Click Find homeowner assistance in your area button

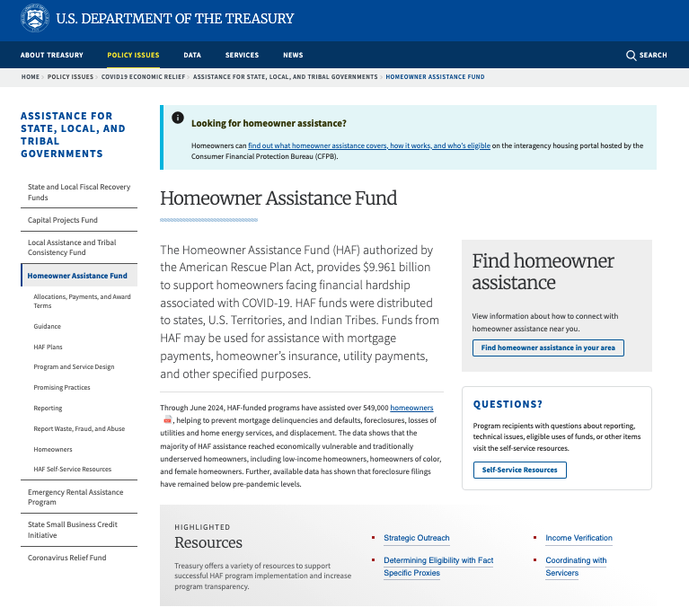[548, 348]
